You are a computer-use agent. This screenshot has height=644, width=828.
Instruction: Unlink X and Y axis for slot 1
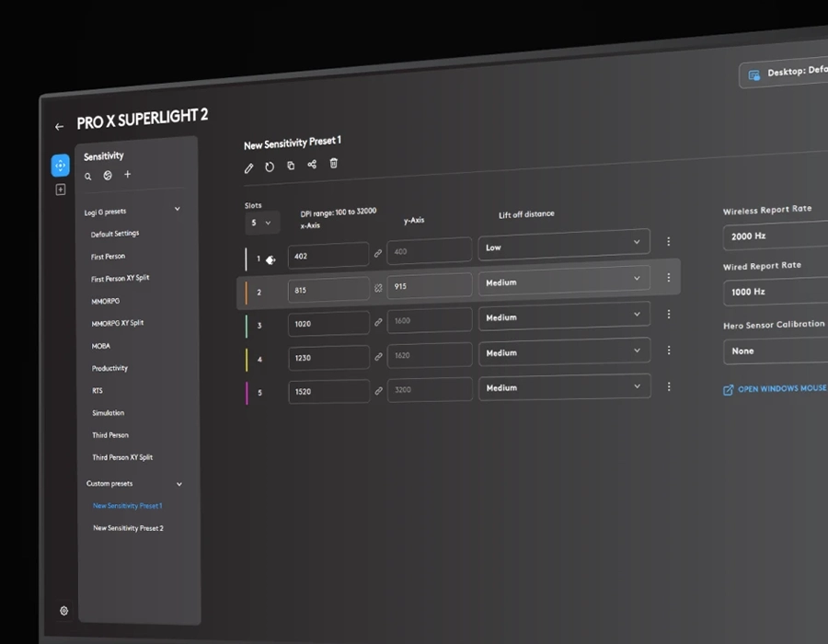coord(378,253)
